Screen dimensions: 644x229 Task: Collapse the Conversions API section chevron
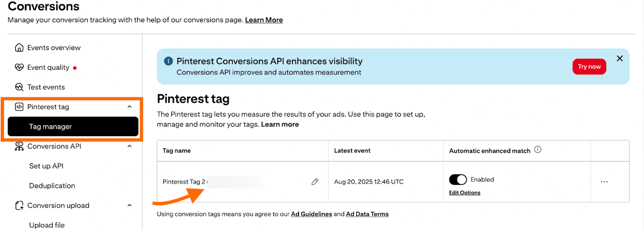(130, 146)
